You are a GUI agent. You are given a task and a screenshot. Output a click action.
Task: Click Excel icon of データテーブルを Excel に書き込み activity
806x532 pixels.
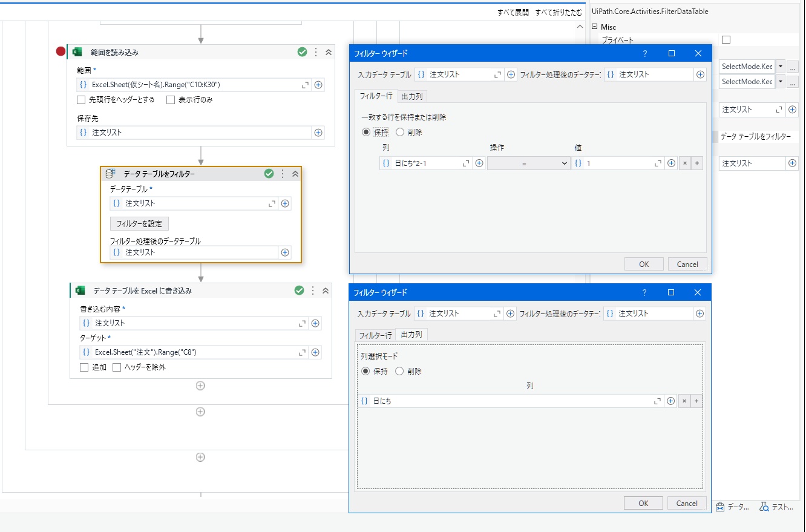[x=80, y=291]
